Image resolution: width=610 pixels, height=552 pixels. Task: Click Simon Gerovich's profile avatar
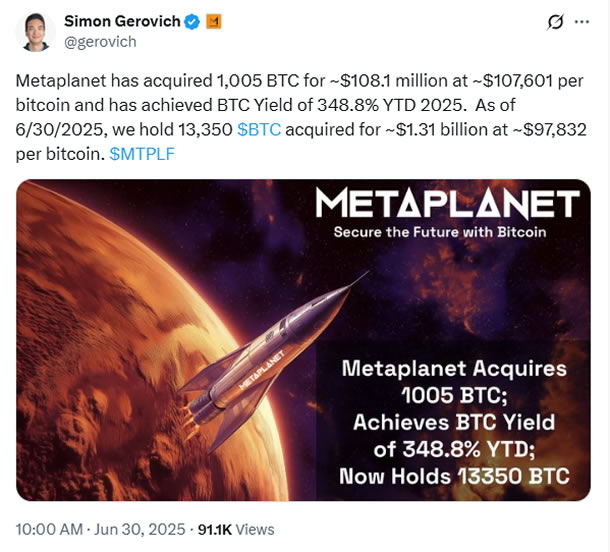point(35,32)
